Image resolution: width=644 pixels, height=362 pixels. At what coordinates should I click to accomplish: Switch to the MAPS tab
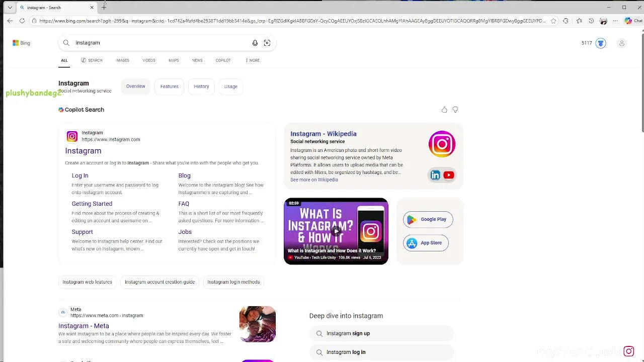click(x=174, y=60)
